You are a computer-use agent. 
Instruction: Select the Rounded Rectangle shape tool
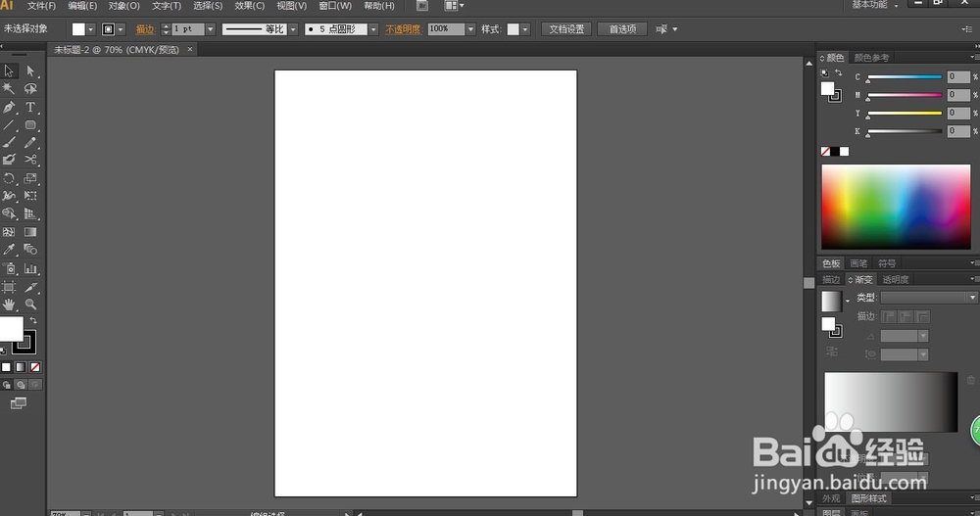click(x=30, y=125)
